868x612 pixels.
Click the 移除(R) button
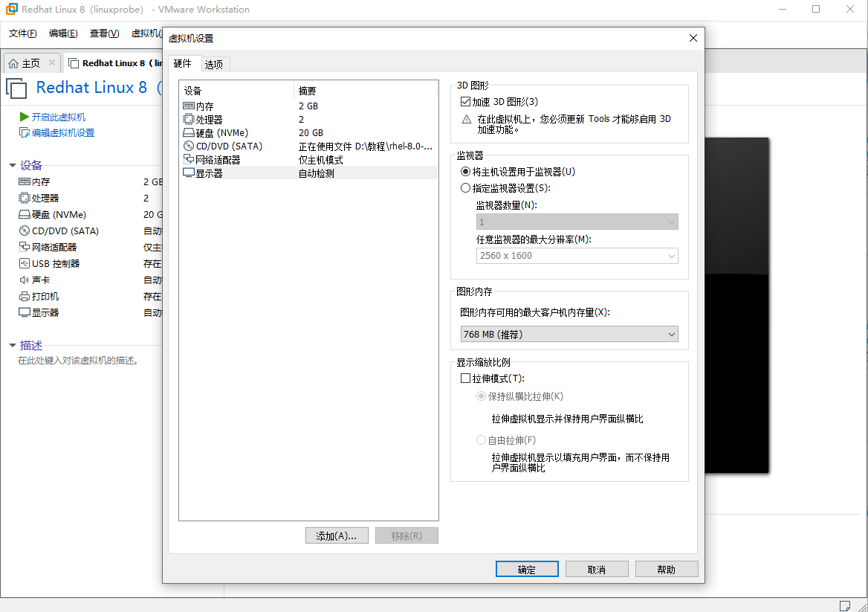[x=407, y=535]
